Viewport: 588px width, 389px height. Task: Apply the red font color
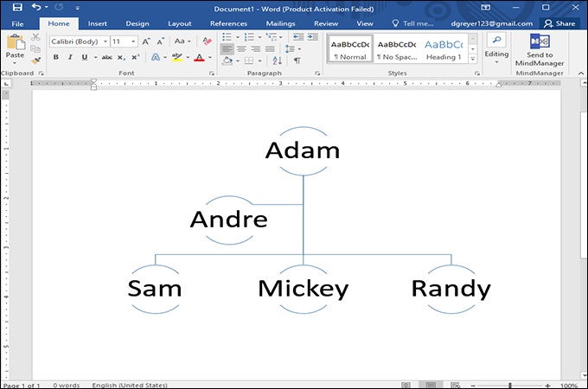point(200,57)
